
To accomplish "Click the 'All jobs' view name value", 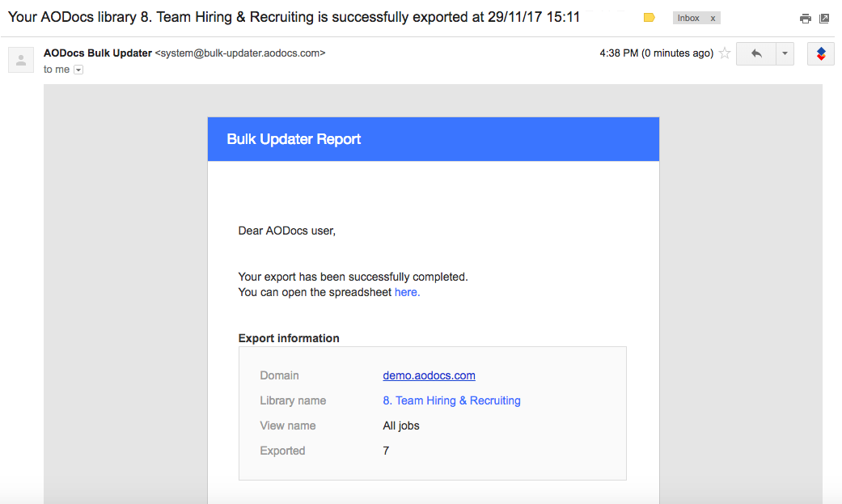I will tap(401, 426).
